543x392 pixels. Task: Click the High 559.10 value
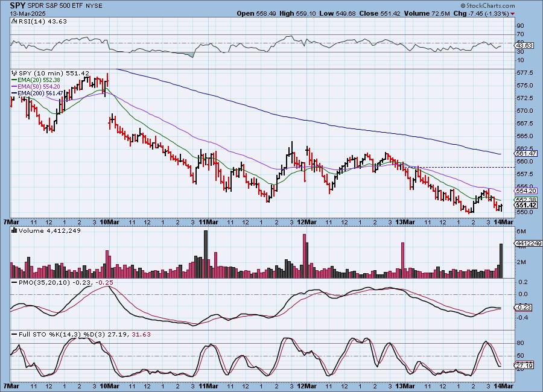tap(297, 13)
